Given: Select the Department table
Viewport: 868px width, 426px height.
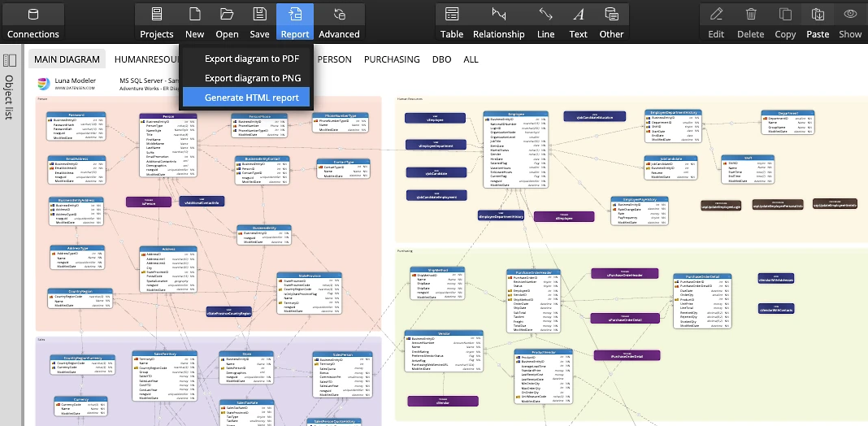Looking at the screenshot, I should click(x=788, y=123).
